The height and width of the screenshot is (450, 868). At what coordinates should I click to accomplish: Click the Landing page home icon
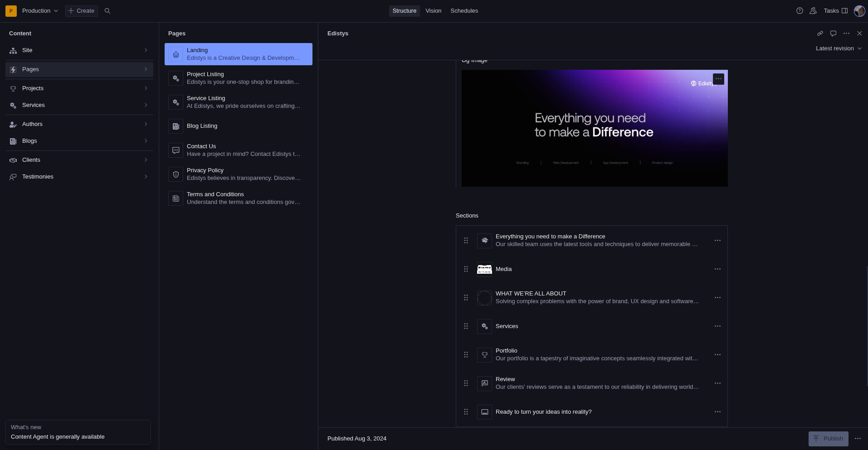176,54
